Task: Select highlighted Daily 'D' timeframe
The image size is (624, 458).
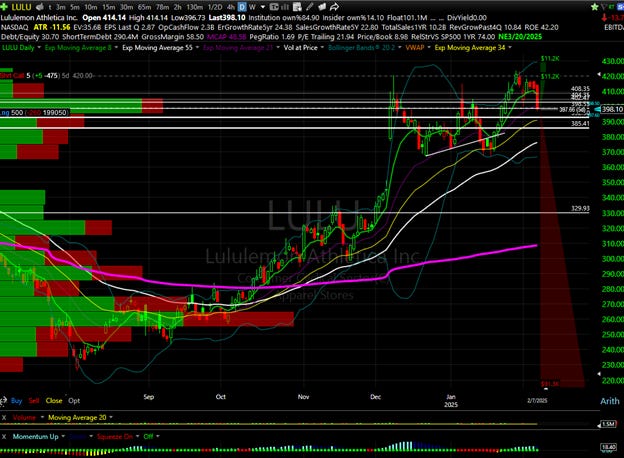Action: (x=242, y=7)
